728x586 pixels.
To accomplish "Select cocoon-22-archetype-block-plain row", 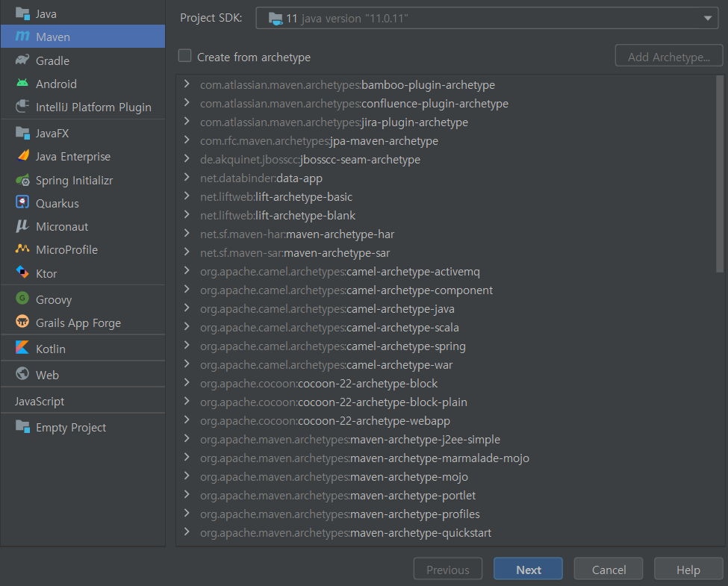I will [447, 402].
